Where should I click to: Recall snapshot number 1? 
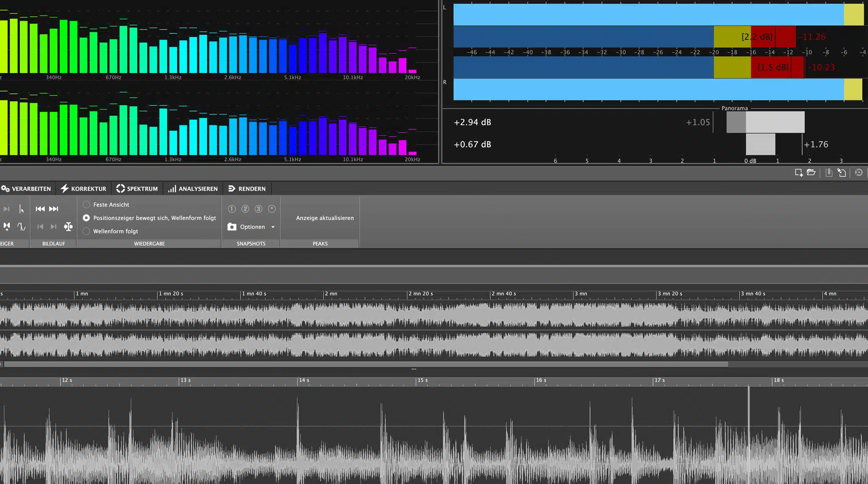click(232, 209)
